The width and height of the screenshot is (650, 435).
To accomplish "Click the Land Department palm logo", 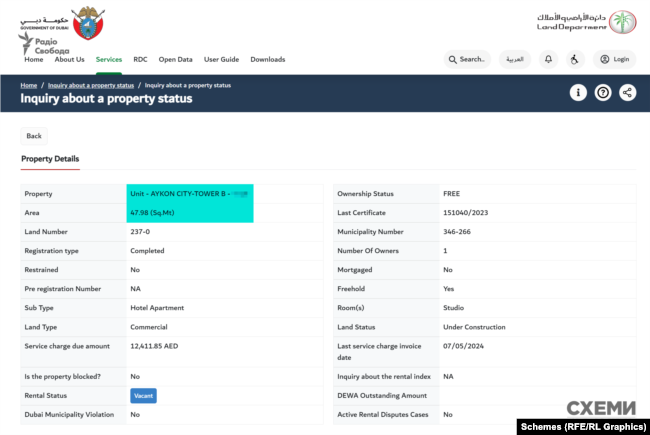I will tap(622, 21).
